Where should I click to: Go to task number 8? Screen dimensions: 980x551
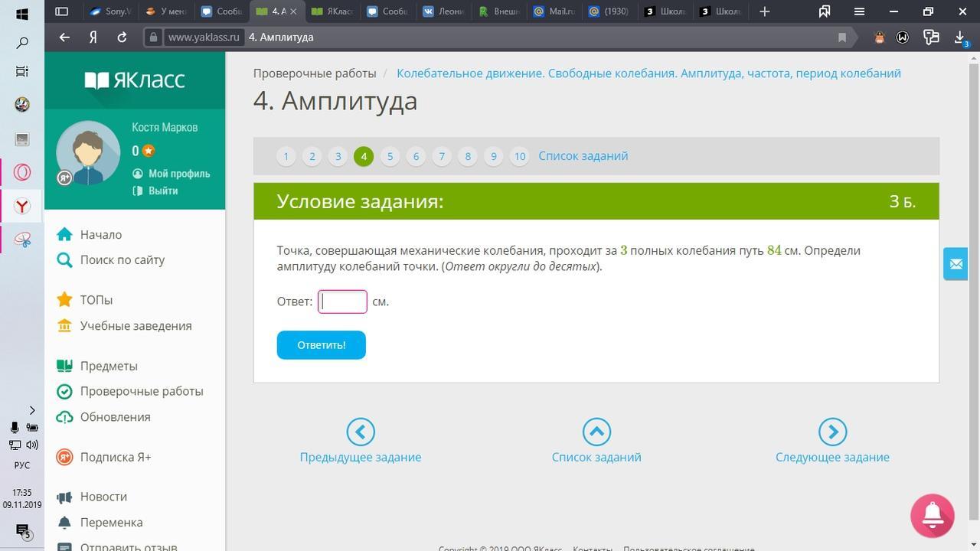tap(468, 156)
